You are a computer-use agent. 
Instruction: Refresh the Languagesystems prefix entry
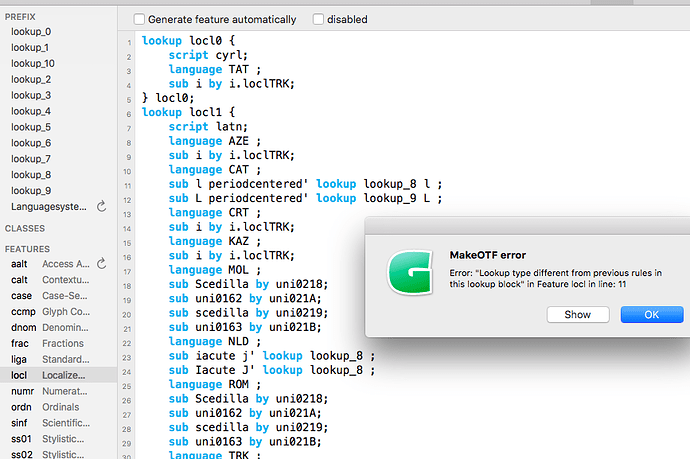click(102, 206)
